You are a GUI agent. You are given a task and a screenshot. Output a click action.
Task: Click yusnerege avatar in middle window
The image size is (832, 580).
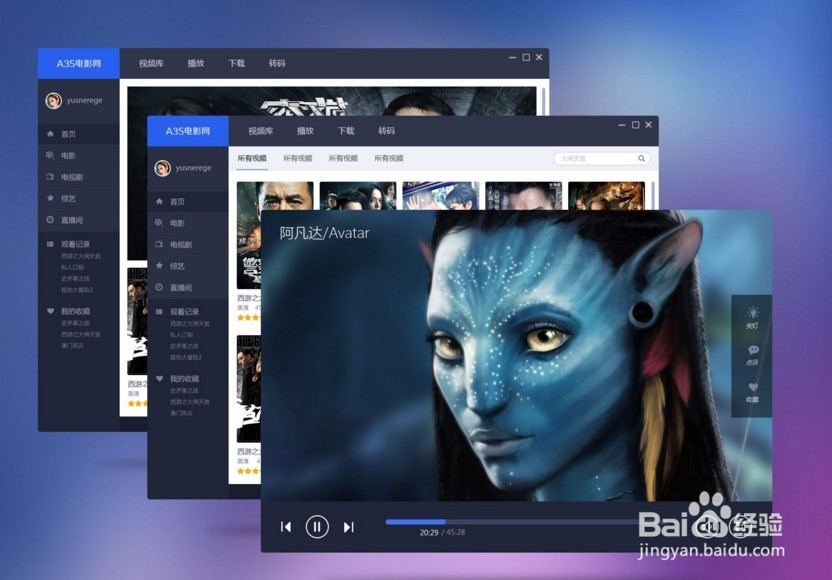pos(162,168)
